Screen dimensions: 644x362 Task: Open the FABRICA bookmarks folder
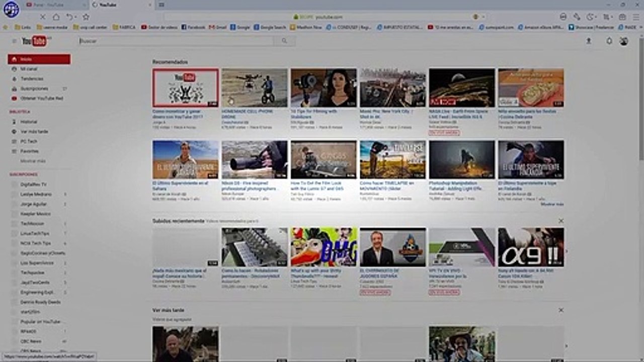pos(124,27)
